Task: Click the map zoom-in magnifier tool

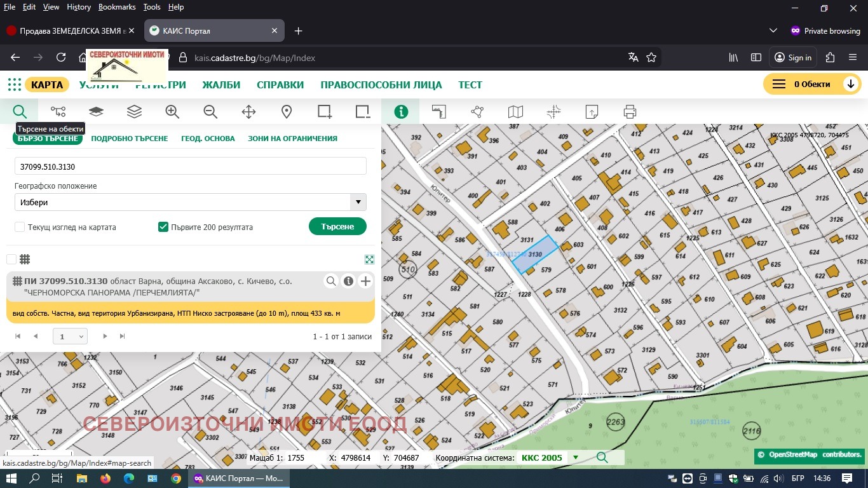Action: click(172, 112)
